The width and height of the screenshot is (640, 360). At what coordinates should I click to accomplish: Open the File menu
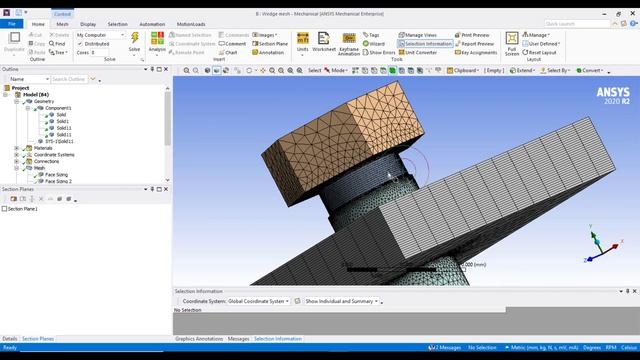tap(12, 24)
